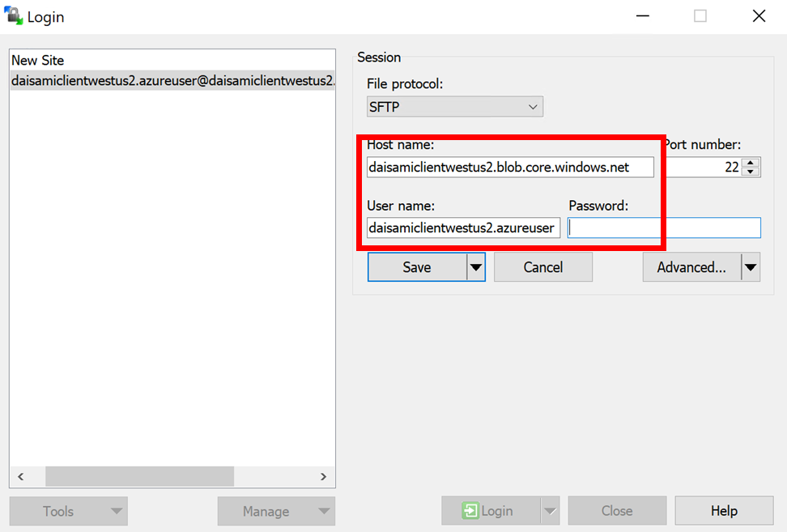Click the Login button
The width and height of the screenshot is (787, 532).
[491, 511]
